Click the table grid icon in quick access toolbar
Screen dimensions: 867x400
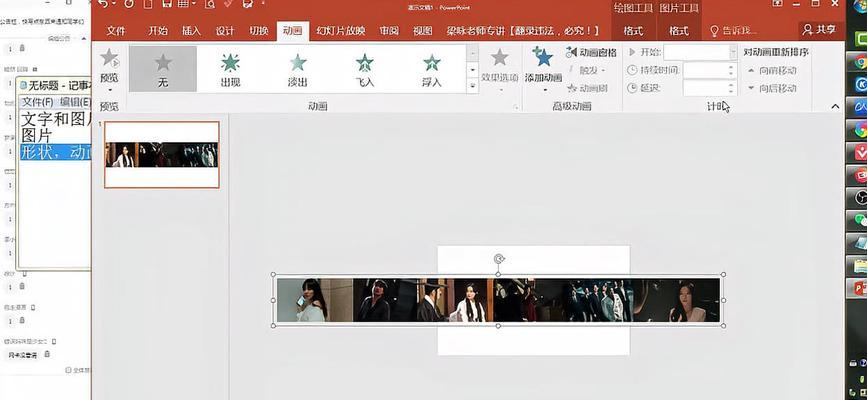point(183,3)
